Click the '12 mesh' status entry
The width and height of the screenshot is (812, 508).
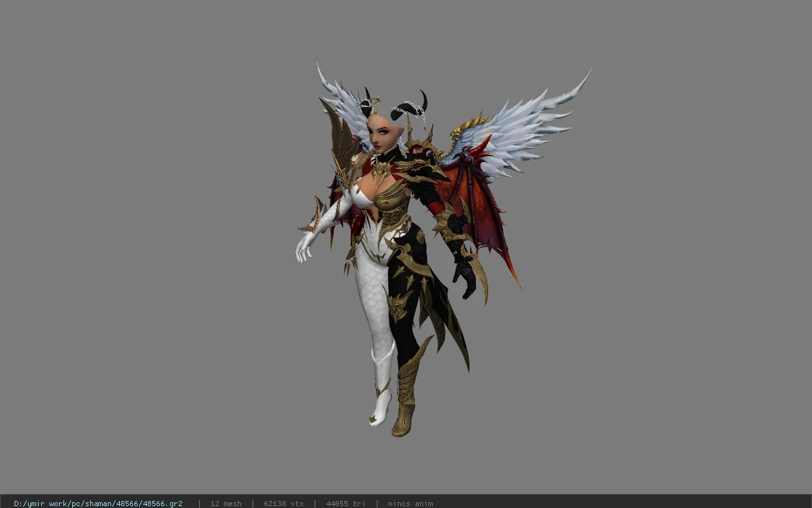(x=226, y=504)
